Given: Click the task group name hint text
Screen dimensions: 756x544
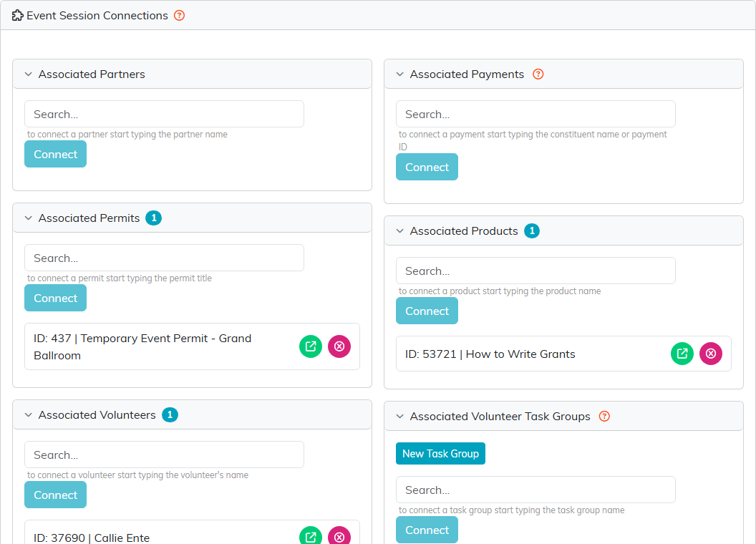Looking at the screenshot, I should (x=512, y=510).
